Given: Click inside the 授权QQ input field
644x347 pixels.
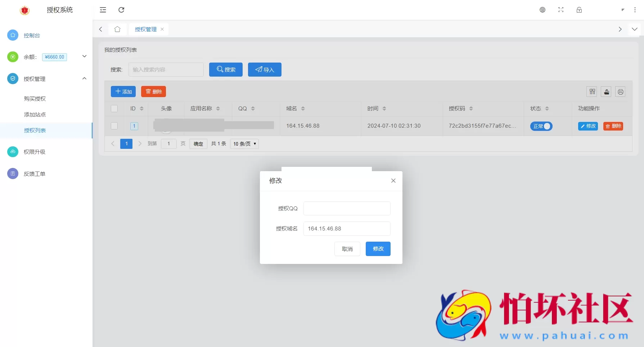Looking at the screenshot, I should (x=346, y=208).
